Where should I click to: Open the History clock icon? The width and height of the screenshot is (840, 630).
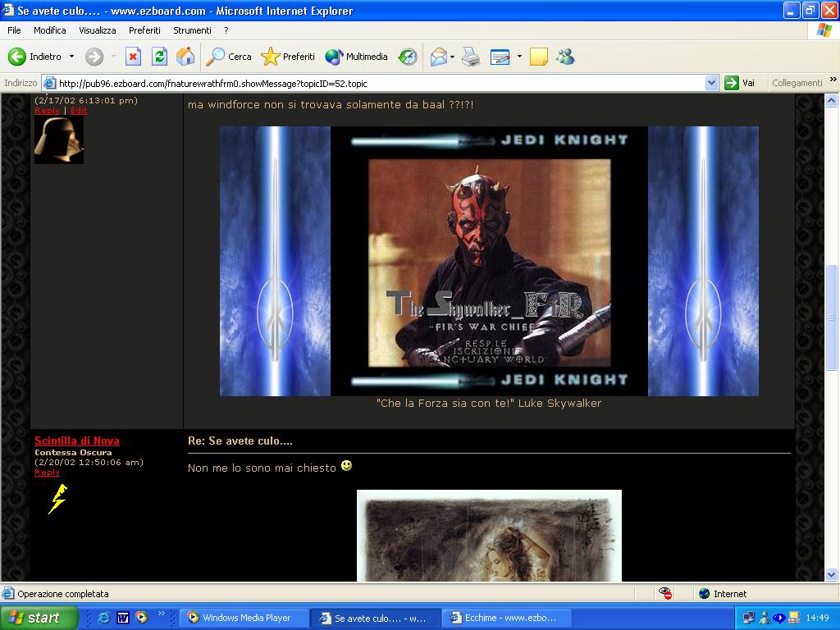click(x=408, y=57)
